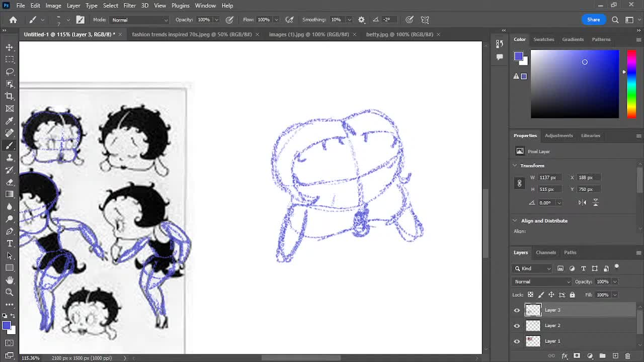The image size is (644, 362).
Task: Select the Brush tool in toolbar
Action: point(10,145)
